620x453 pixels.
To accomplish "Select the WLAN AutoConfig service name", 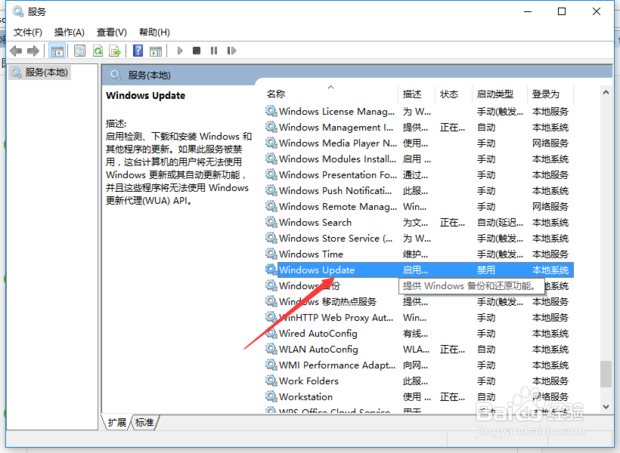I will coord(318,349).
